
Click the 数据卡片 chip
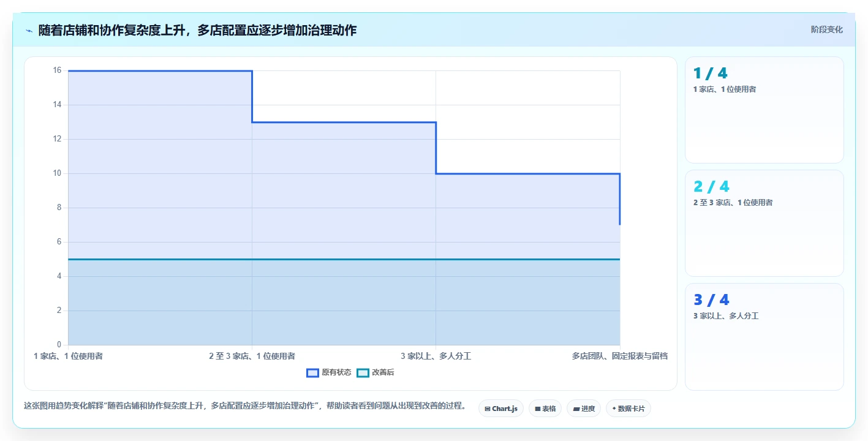pyautogui.click(x=628, y=409)
